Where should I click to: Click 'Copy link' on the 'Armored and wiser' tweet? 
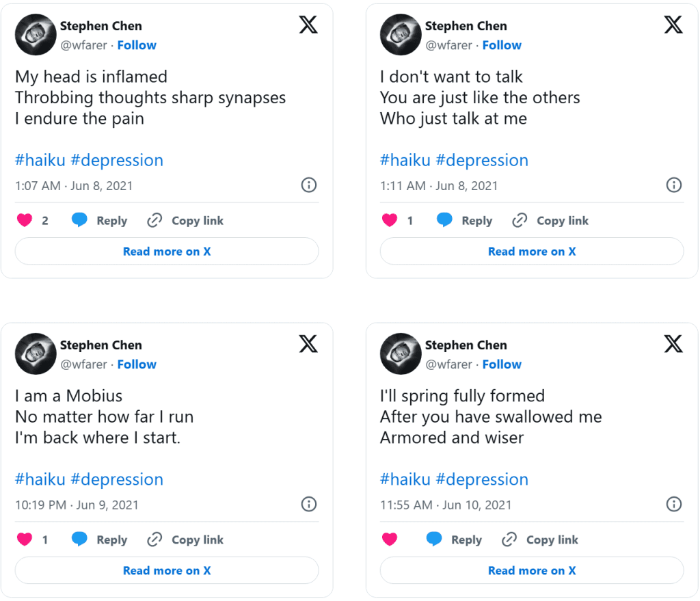point(552,539)
